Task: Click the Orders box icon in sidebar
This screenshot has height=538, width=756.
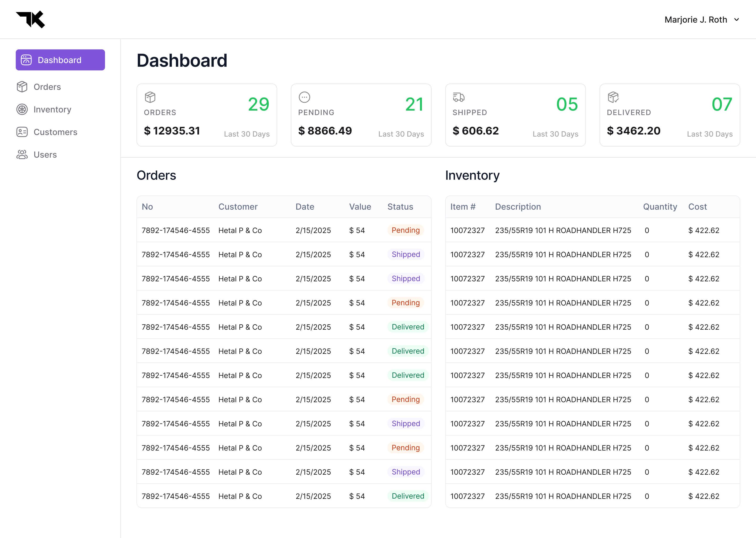Action: point(22,87)
